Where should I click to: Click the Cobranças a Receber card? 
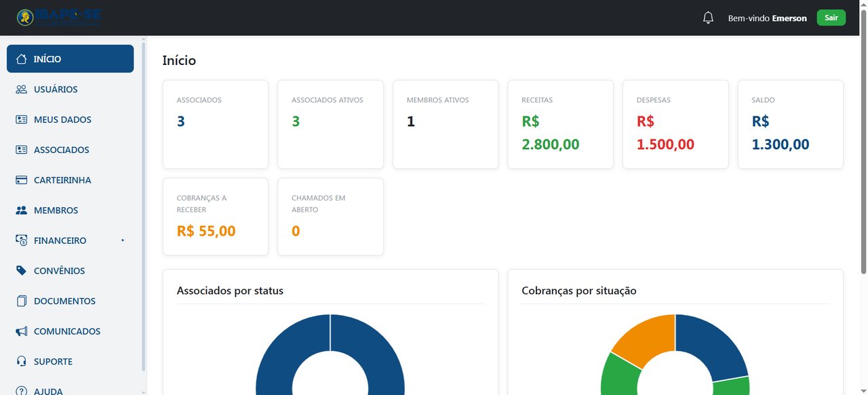(x=216, y=217)
